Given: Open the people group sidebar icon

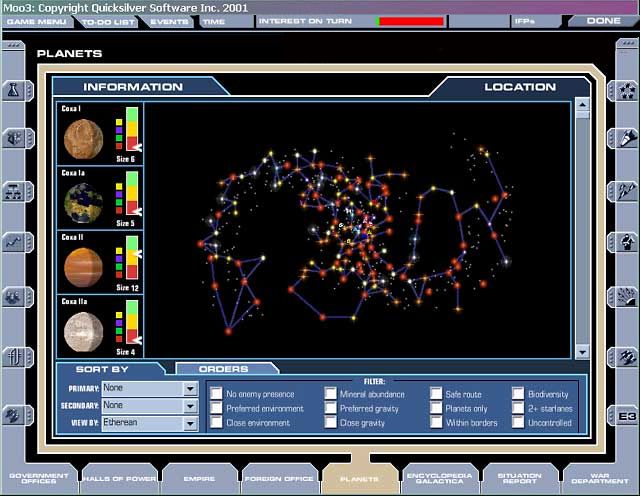Looking at the screenshot, I should click(15, 297).
